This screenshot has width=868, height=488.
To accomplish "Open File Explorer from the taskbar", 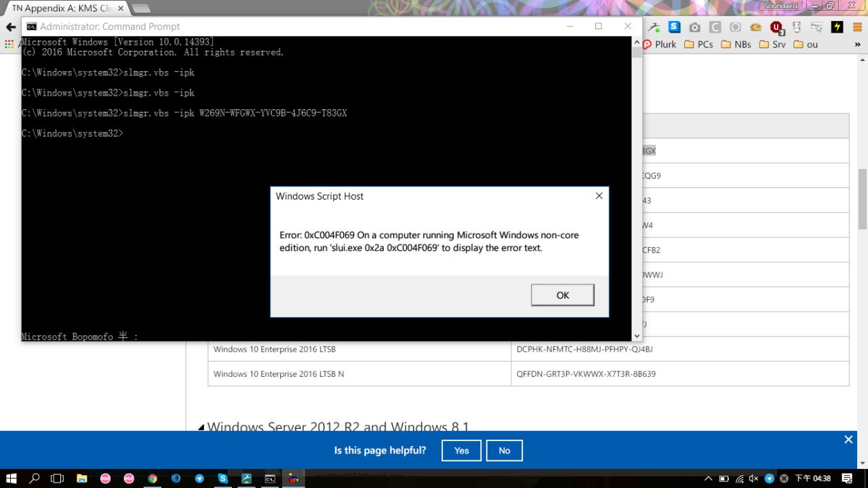I will [x=82, y=478].
